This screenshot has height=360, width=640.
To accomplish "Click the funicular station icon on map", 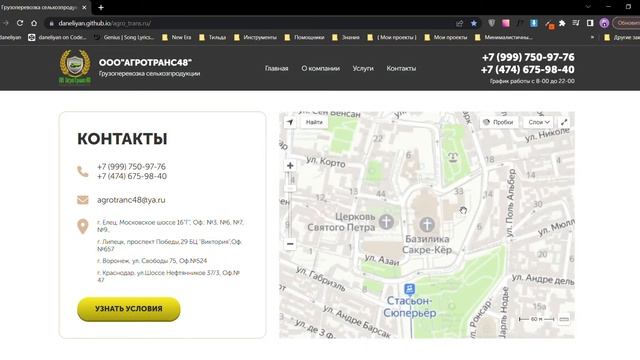I will [x=409, y=289].
